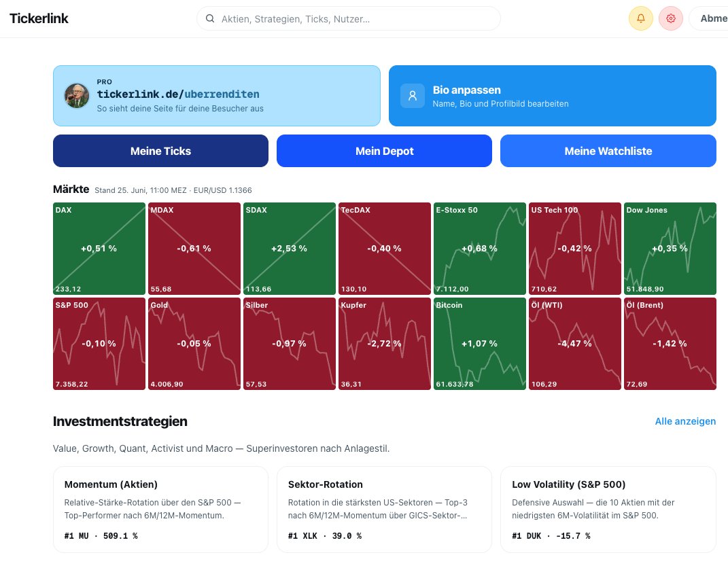
Task: Select the MDAX market tile
Action: coord(194,249)
